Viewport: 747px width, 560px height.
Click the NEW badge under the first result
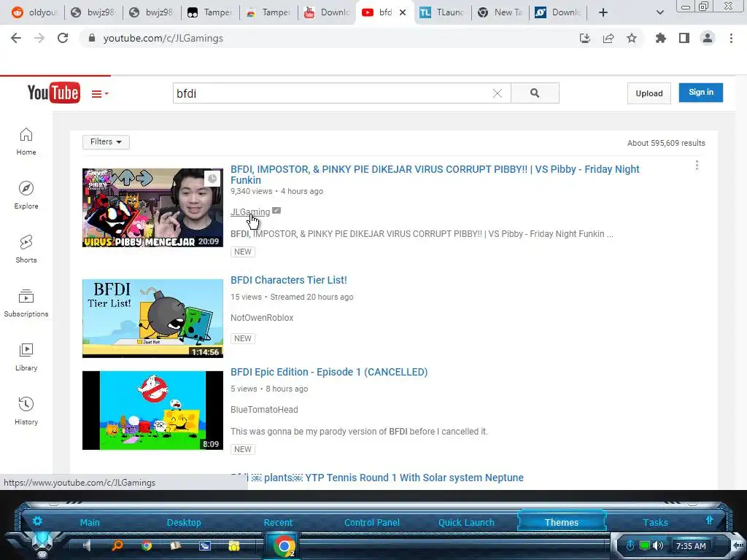coord(243,252)
